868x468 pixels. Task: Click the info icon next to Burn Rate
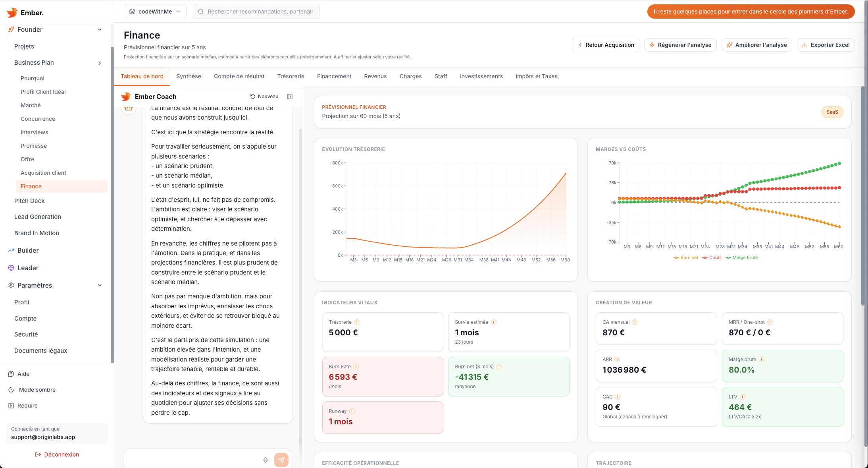[356, 367]
